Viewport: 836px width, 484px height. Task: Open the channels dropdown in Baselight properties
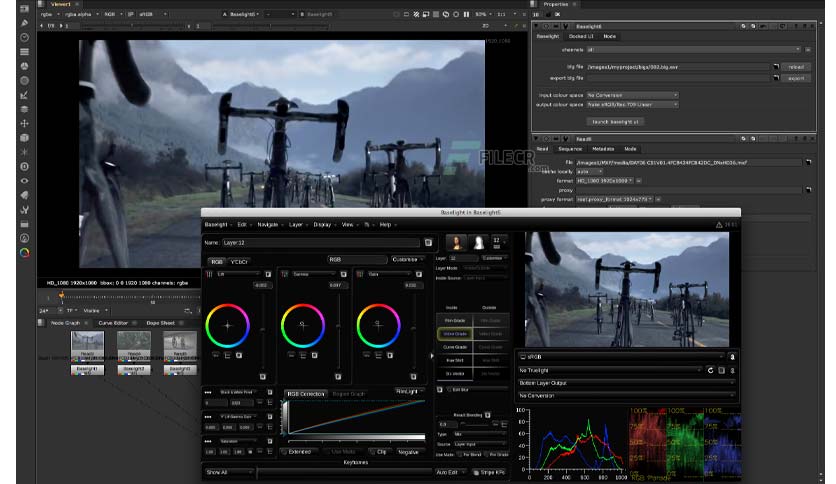[x=693, y=50]
